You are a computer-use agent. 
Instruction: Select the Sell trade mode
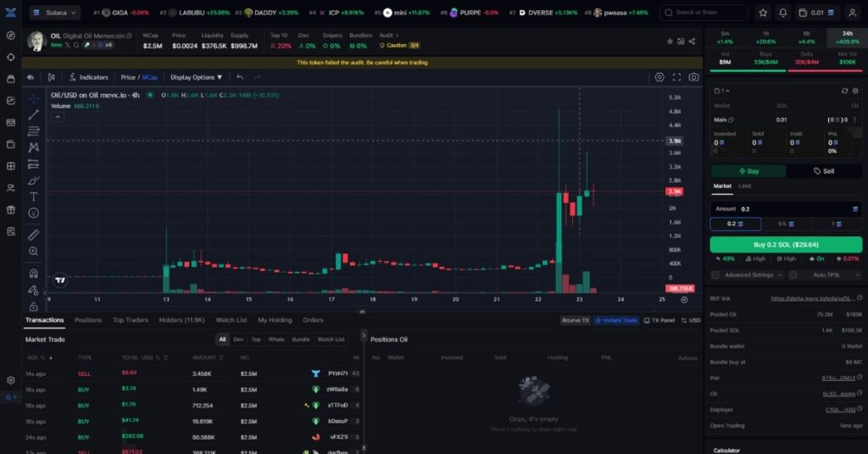point(824,171)
